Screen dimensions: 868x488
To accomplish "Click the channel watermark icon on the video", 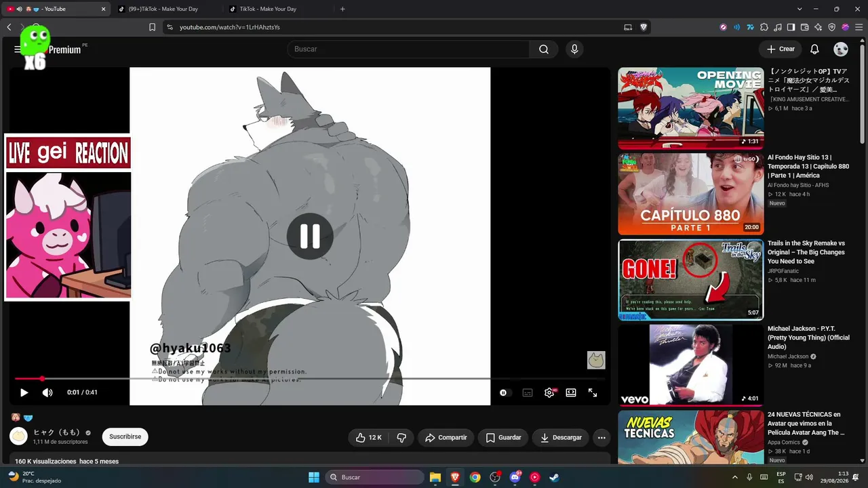I will pyautogui.click(x=596, y=360).
